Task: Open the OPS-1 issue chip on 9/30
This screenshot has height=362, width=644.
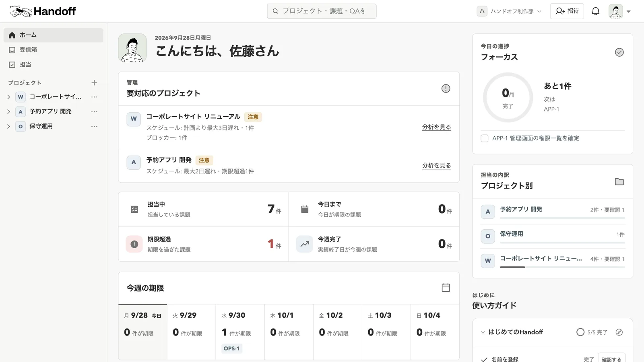Action: 231,349
